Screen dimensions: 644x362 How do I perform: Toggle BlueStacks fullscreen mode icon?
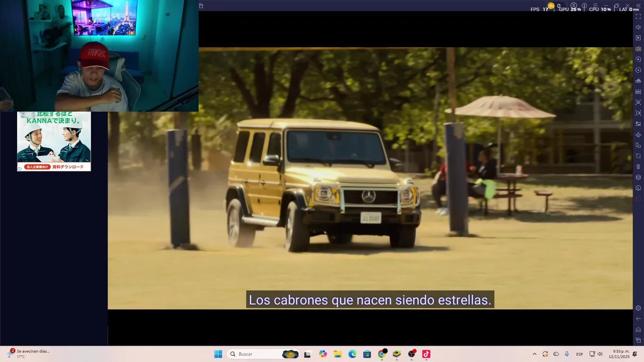coord(638,17)
